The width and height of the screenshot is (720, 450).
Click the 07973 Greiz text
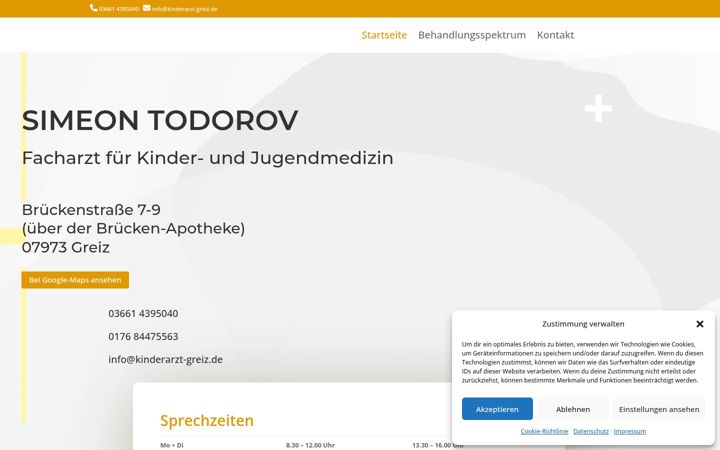pos(66,248)
